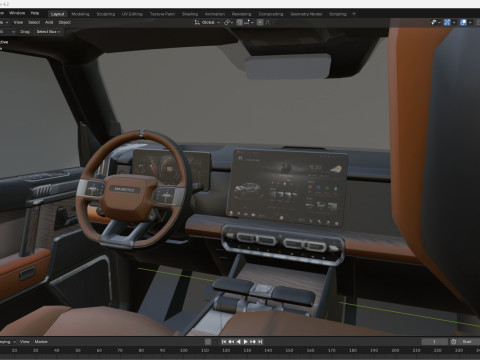Viewport: 480px width, 360px height.
Task: Switch to the Sculpting workspace tab
Action: coord(106,14)
